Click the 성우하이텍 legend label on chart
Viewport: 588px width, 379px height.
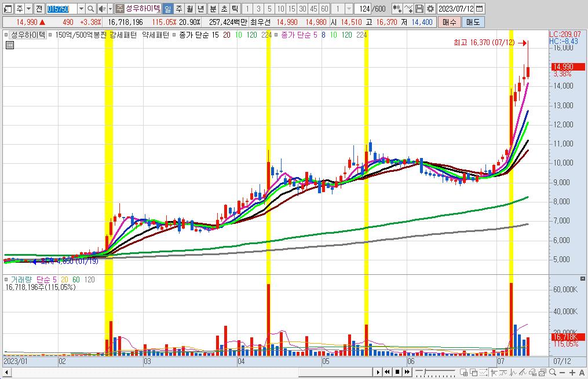(x=28, y=35)
